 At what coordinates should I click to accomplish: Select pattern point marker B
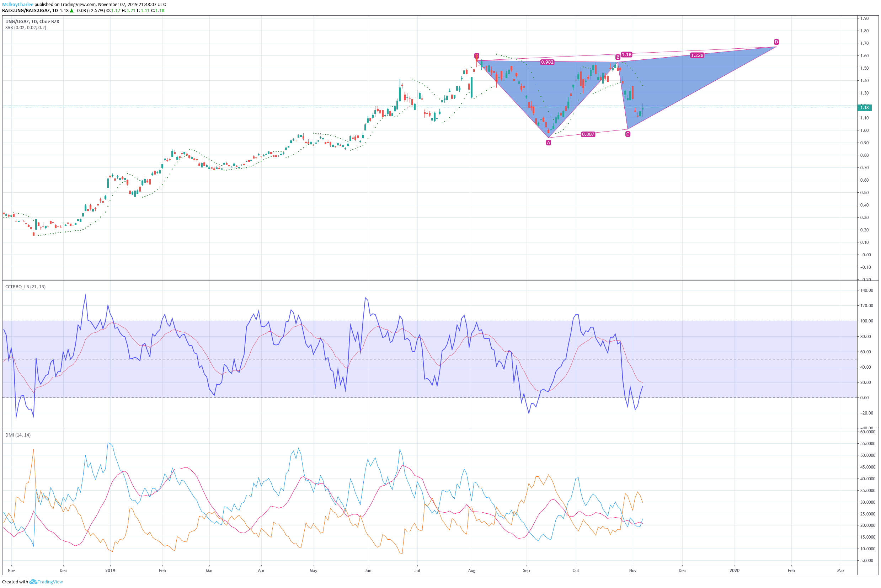click(618, 57)
